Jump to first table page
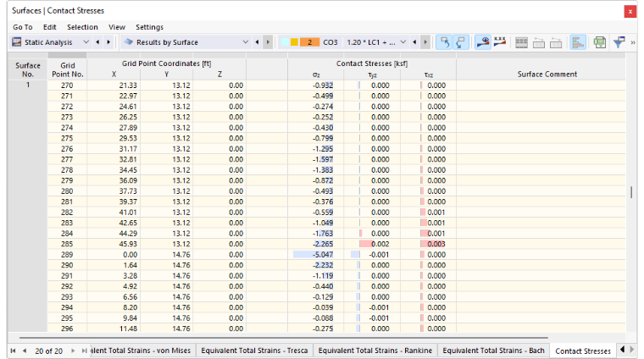This screenshot has width=644, height=359. [14, 351]
